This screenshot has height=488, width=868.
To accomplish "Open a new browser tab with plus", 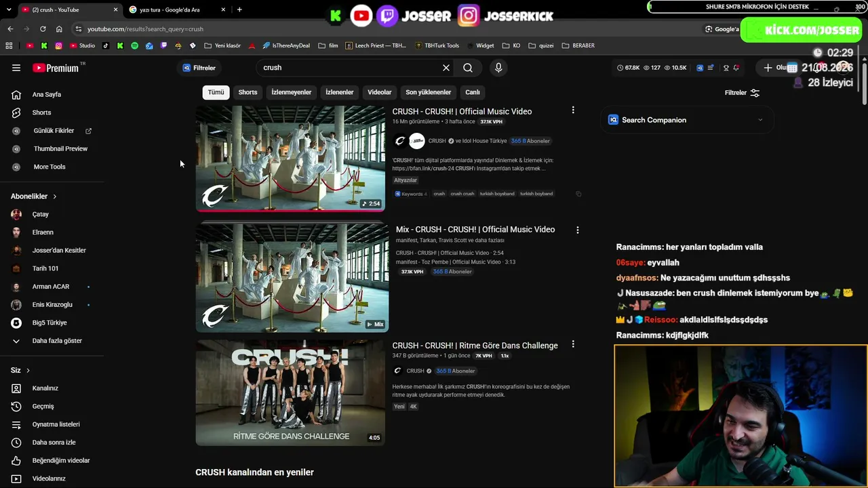I will point(239,9).
